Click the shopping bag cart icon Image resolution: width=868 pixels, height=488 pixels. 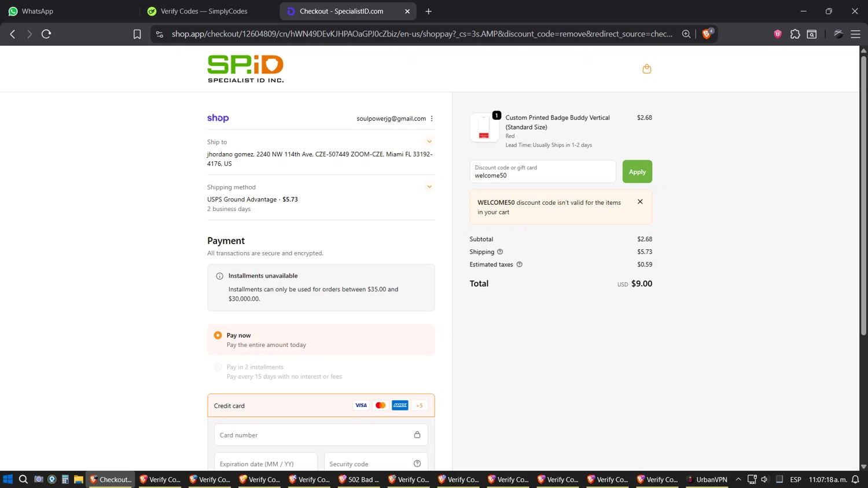coord(647,69)
